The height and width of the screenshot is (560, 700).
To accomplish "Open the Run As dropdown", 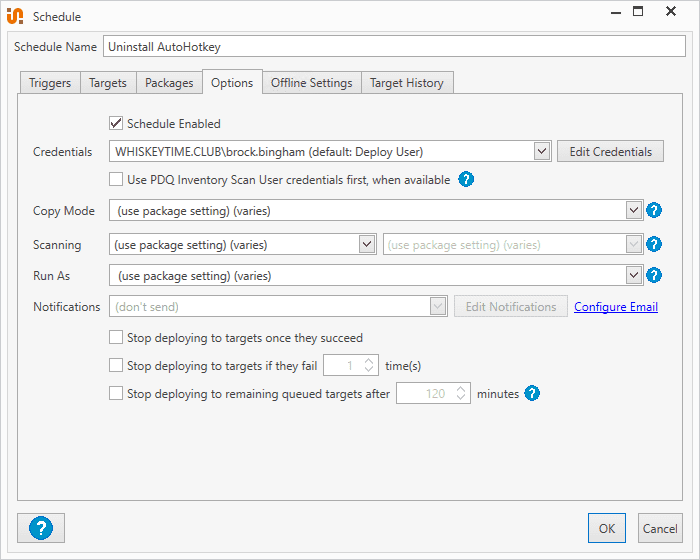I will coord(634,275).
